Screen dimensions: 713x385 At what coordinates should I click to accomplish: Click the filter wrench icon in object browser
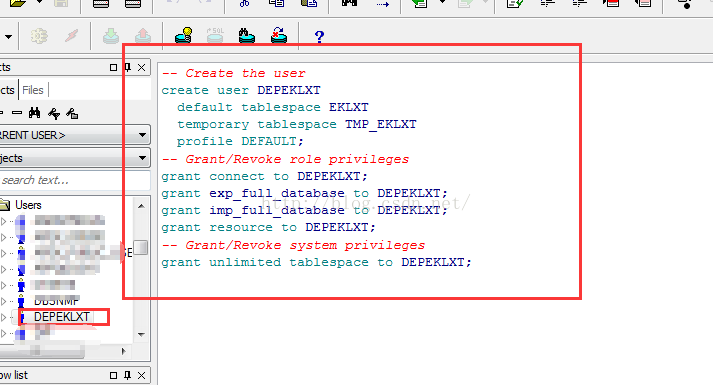click(x=54, y=113)
